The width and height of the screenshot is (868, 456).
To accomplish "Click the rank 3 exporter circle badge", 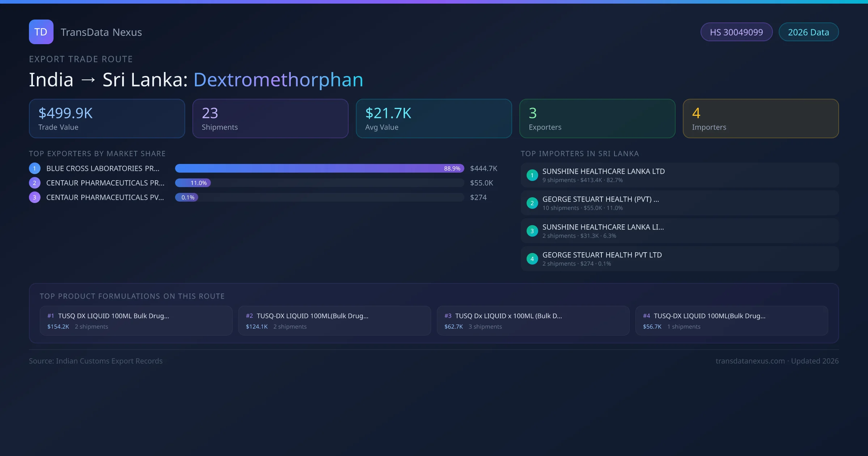I will pyautogui.click(x=35, y=197).
